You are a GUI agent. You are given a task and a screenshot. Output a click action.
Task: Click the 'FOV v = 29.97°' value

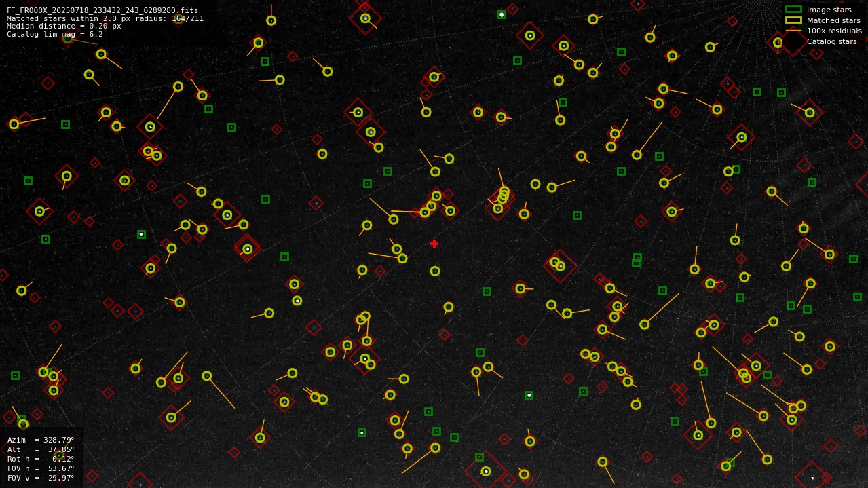click(x=41, y=478)
